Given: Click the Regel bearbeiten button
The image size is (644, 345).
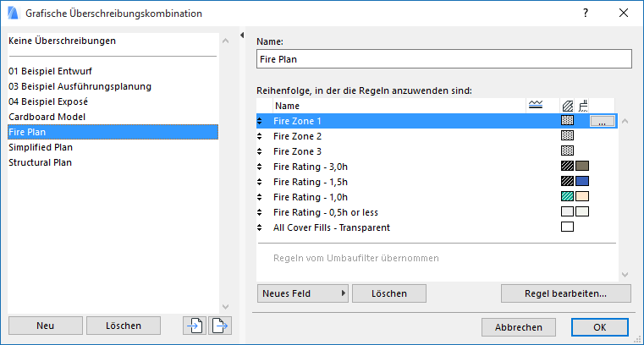Looking at the screenshot, I should 565,293.
